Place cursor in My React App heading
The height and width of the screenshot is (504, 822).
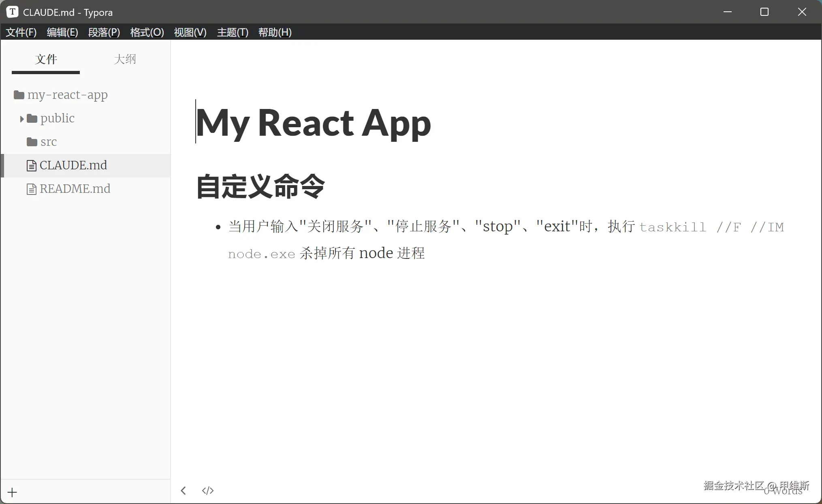click(x=313, y=123)
